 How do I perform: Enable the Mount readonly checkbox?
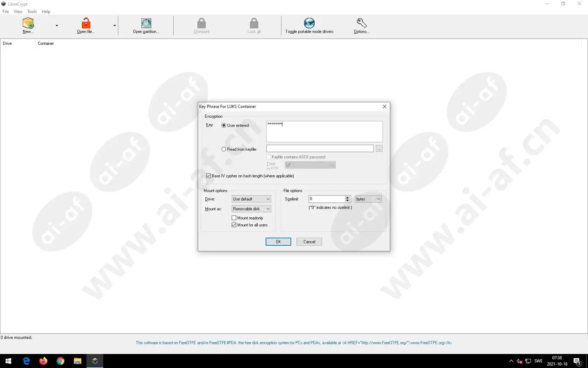pos(234,218)
